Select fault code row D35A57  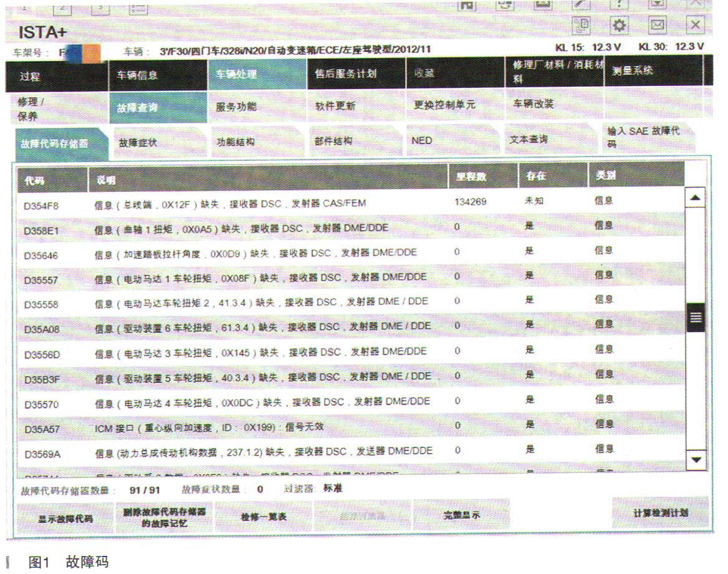click(350, 427)
